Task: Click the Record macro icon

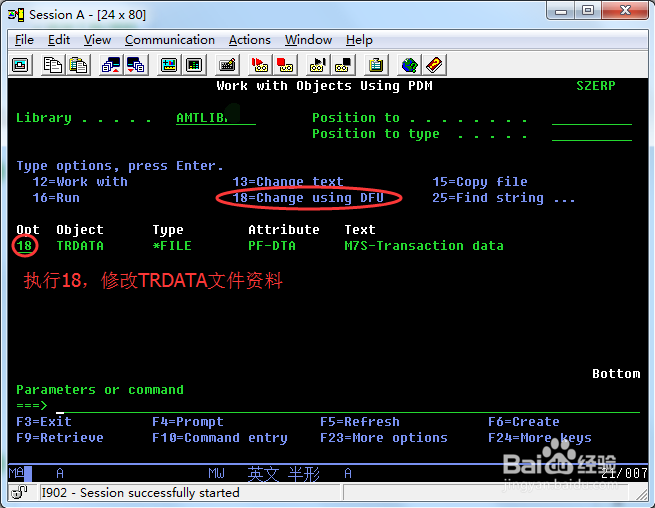Action: (x=260, y=65)
